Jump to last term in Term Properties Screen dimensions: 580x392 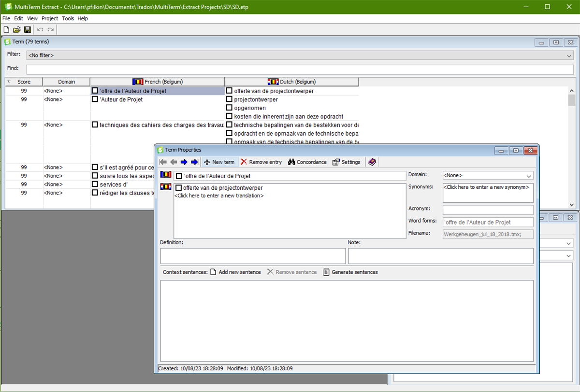tap(194, 162)
